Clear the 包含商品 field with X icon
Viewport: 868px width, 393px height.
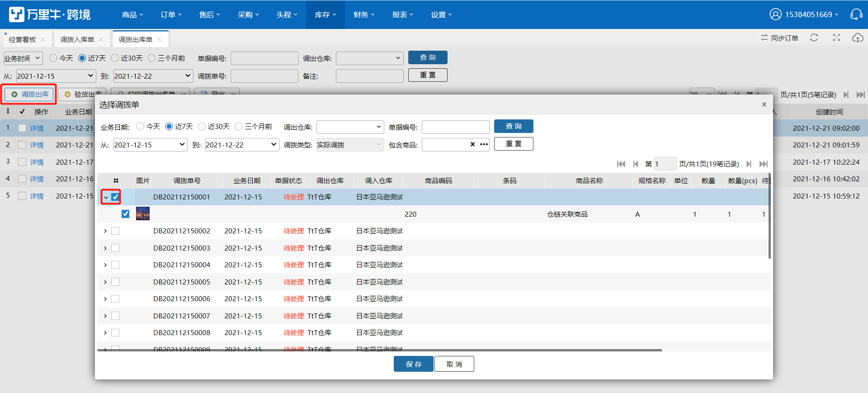472,144
